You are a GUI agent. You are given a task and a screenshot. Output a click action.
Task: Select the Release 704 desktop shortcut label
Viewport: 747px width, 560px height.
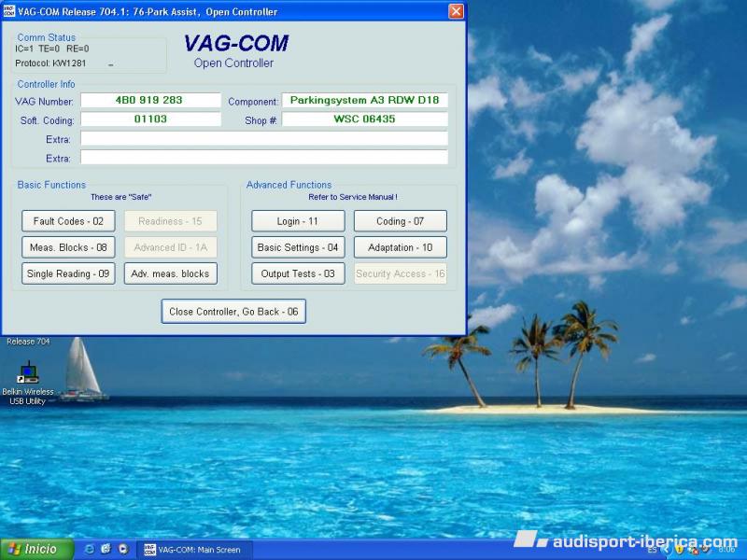28,342
